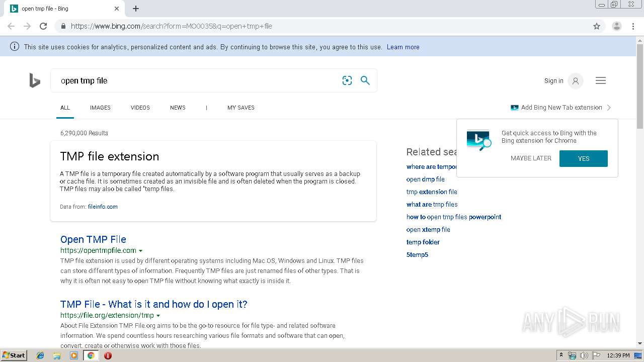Show hidden system tray icons
Image resolution: width=644 pixels, height=362 pixels.
561,355
